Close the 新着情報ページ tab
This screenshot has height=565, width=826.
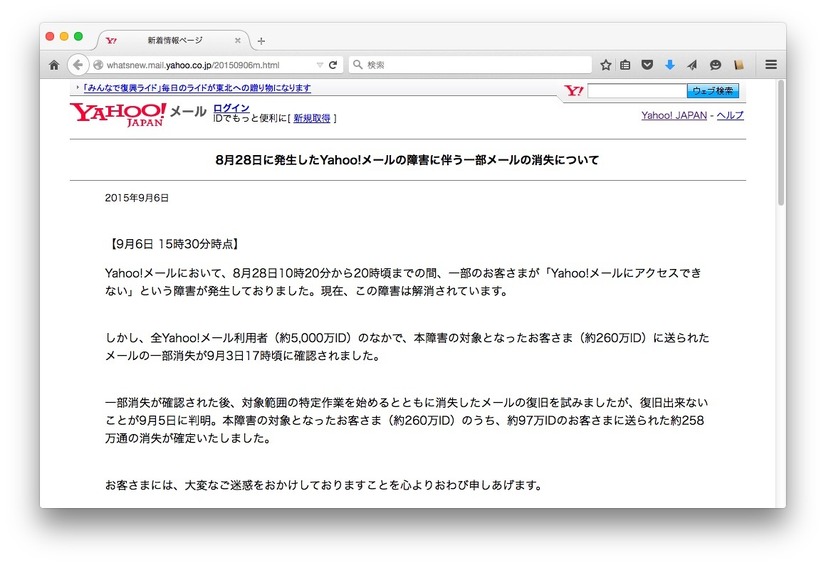(238, 41)
